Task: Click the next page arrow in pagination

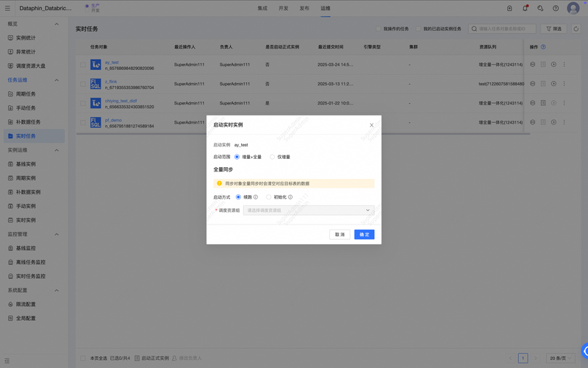Action: [x=536, y=358]
